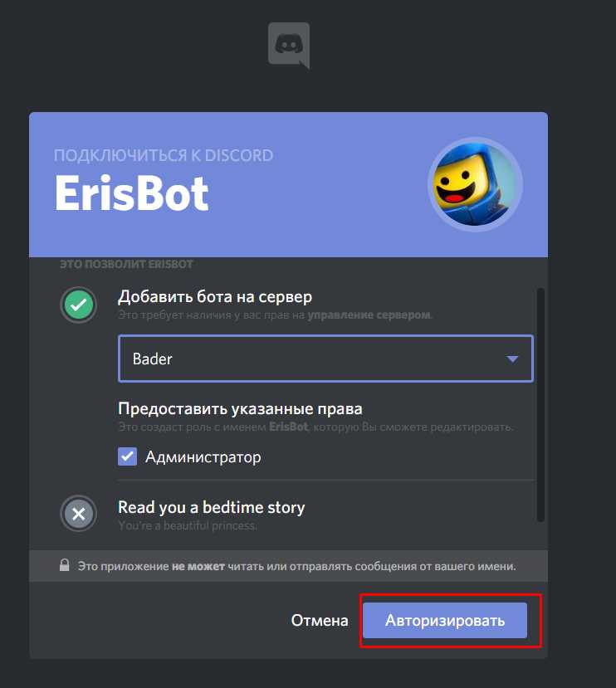Click the Администратор label text

(x=203, y=456)
